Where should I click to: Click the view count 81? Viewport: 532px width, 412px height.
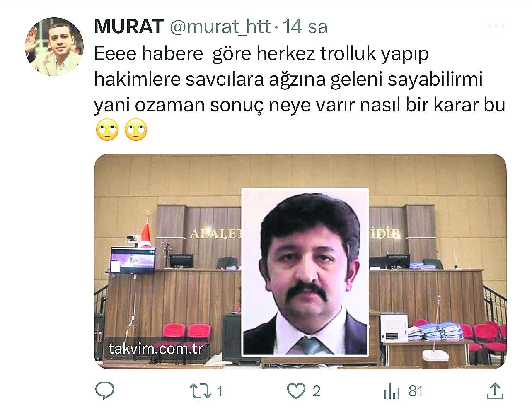416,391
